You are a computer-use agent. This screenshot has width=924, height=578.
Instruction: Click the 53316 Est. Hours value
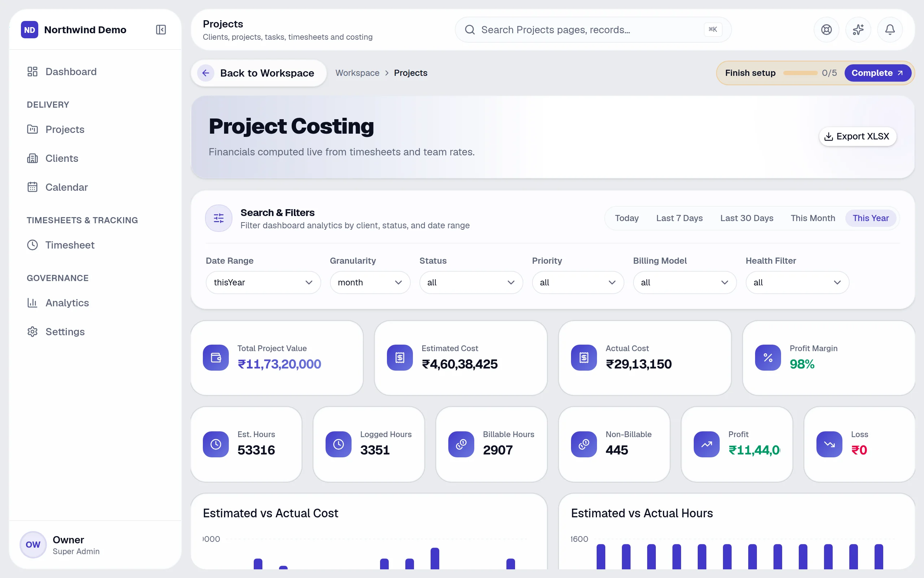(256, 450)
